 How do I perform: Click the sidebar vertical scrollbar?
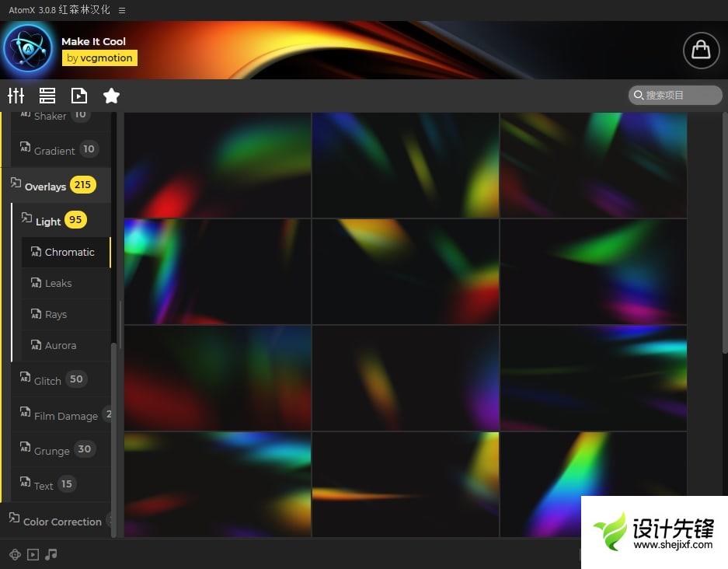coord(114,435)
